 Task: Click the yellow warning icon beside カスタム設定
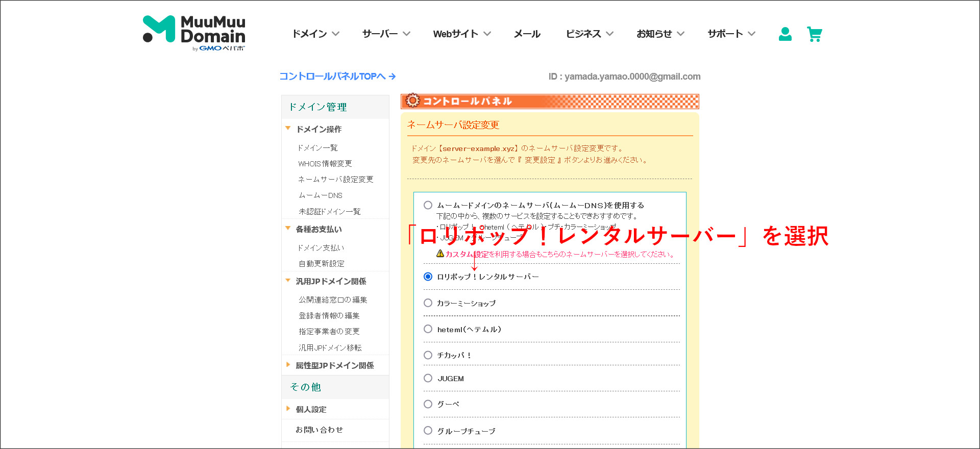440,254
